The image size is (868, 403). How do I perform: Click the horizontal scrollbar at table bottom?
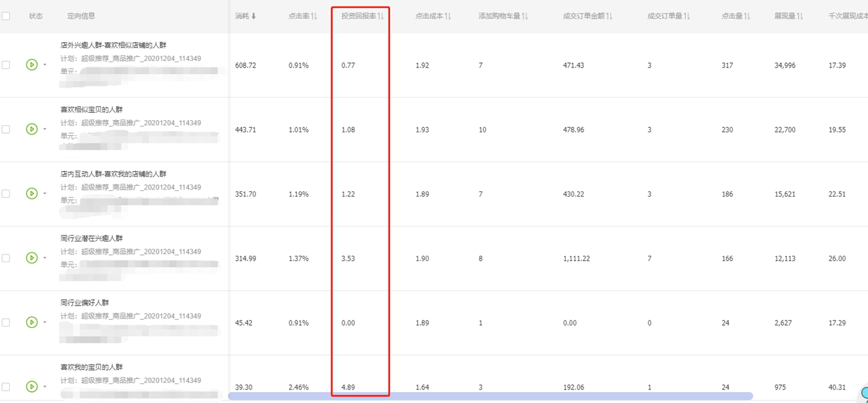490,396
